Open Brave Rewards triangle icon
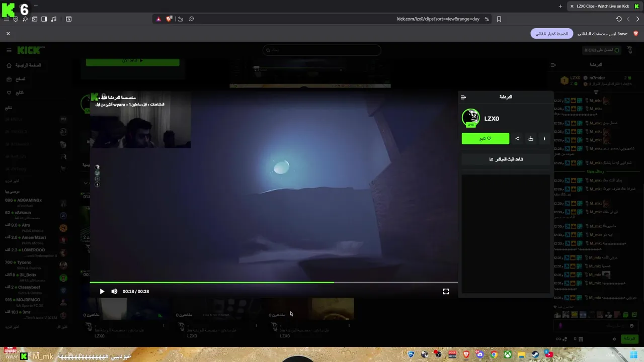This screenshot has height=362, width=644. [158, 19]
